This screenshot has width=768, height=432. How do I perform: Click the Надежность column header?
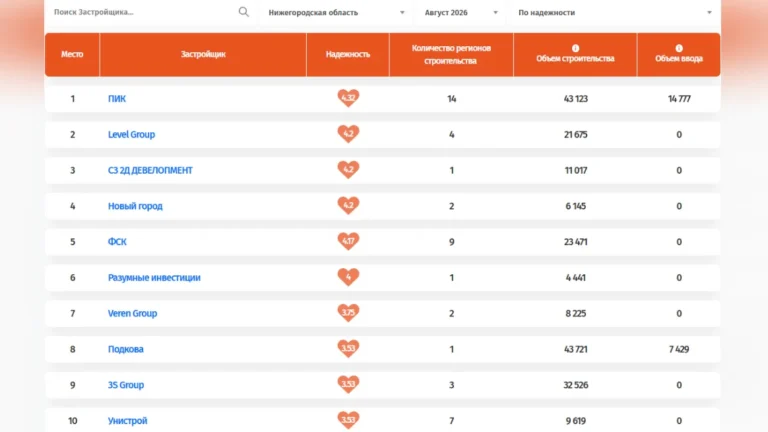[348, 54]
